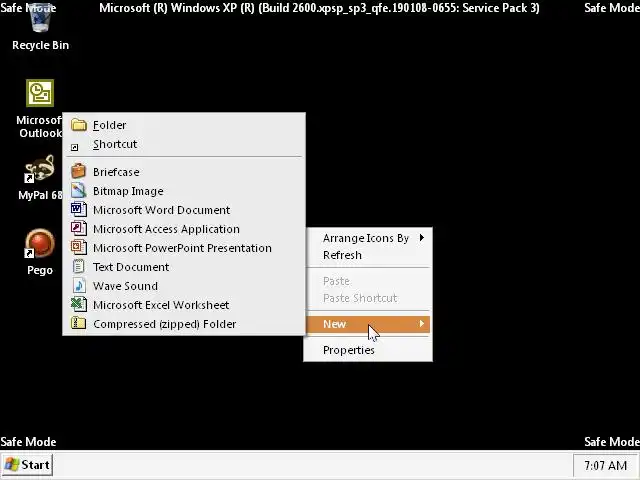
Task: Select the Pego desktop shortcut icon
Action: click(x=39, y=243)
